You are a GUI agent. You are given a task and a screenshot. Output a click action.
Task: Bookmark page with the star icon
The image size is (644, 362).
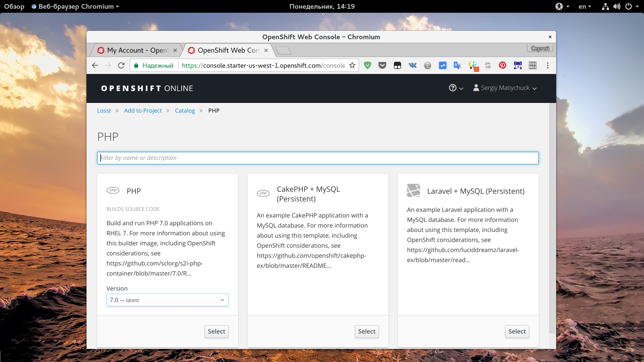coord(352,65)
